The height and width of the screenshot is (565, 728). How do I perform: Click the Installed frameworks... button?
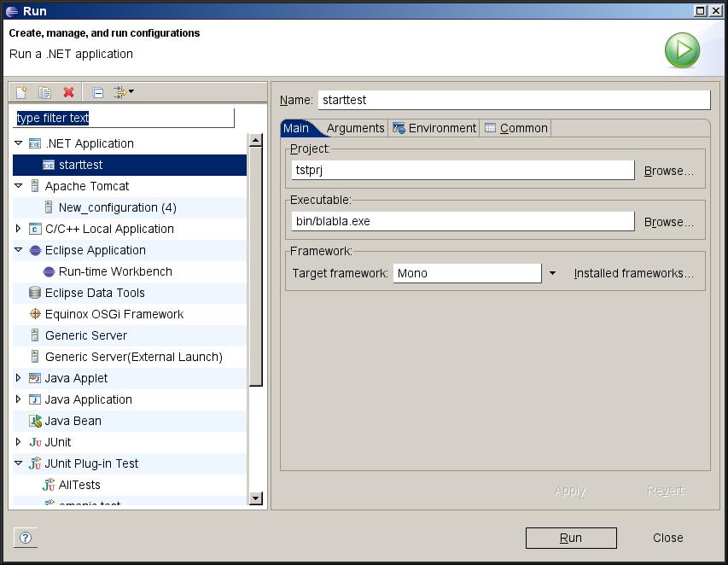click(633, 273)
